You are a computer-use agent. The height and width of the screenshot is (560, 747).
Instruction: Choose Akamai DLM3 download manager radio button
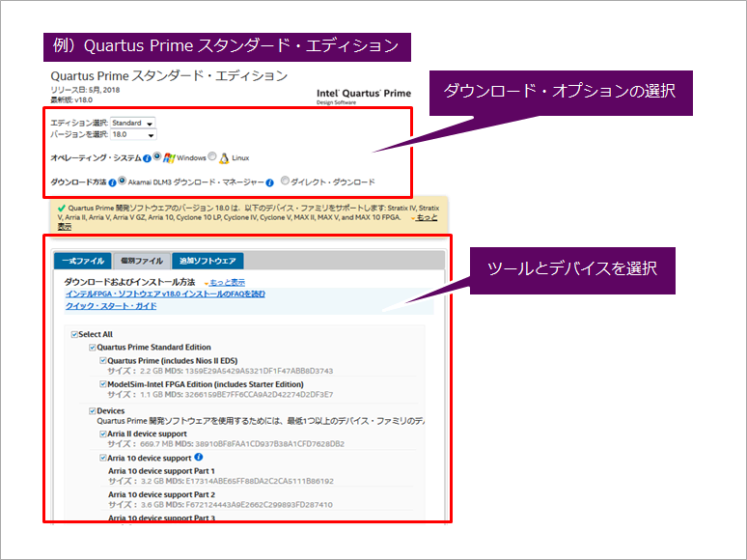click(122, 181)
